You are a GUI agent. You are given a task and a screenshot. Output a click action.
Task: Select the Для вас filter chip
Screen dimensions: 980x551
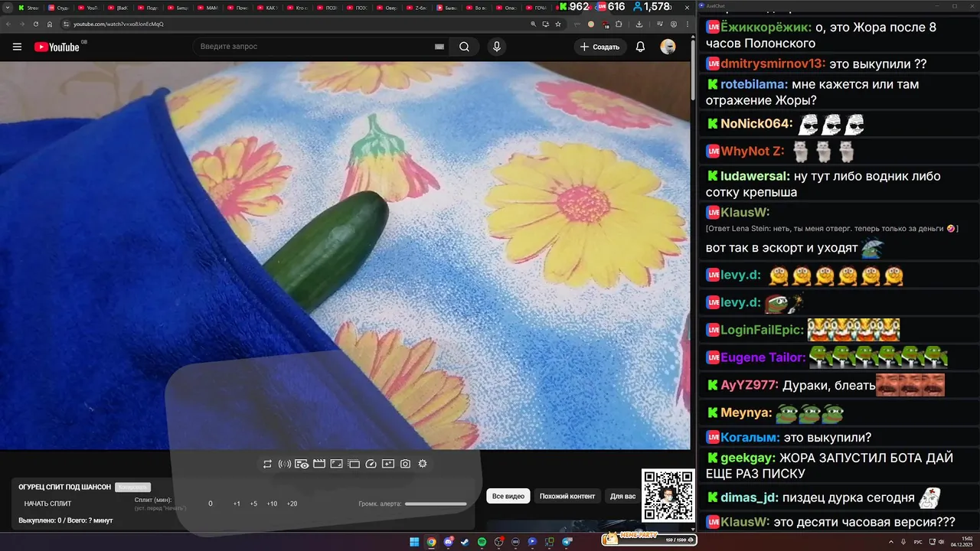622,496
